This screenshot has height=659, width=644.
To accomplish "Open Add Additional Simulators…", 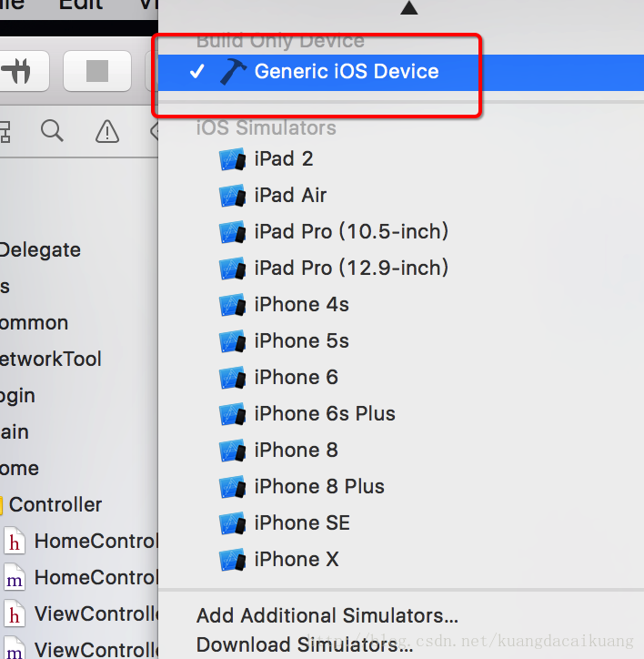I will click(327, 615).
